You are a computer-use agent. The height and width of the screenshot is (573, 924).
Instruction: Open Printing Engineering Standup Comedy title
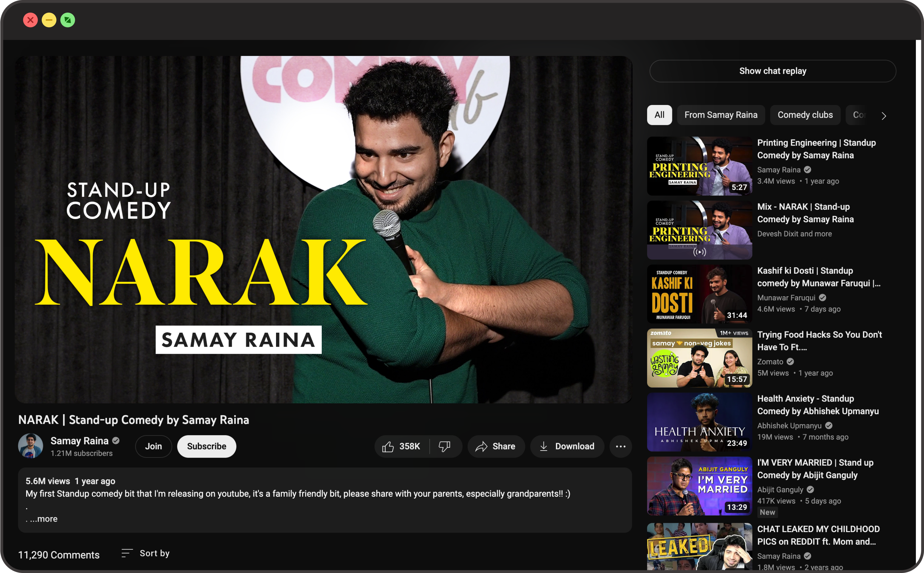pos(816,149)
